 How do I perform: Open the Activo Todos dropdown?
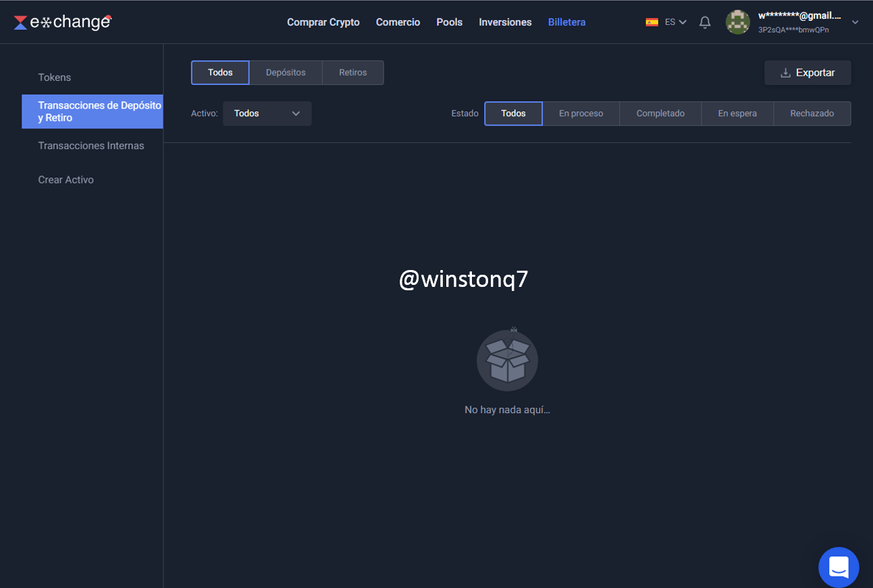pos(267,113)
